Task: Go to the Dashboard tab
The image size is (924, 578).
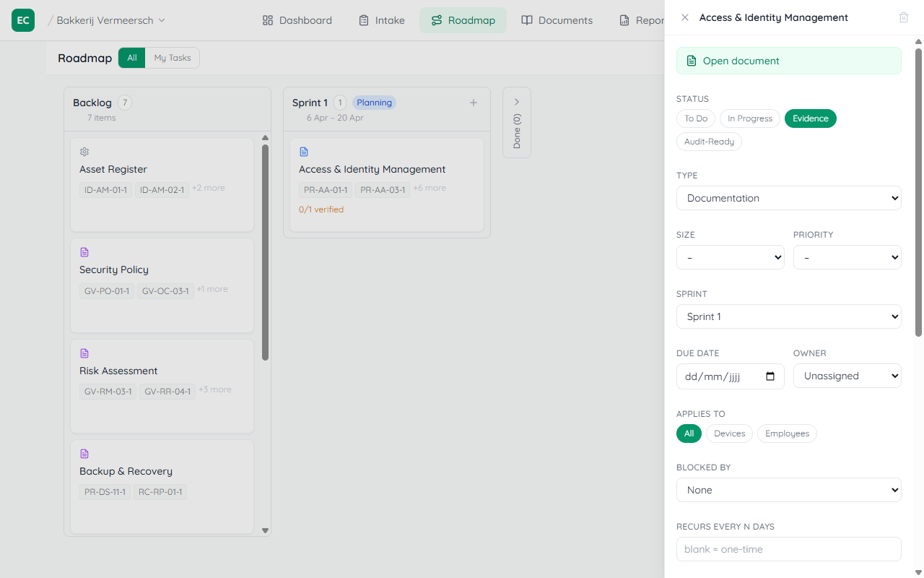Action: pyautogui.click(x=297, y=20)
